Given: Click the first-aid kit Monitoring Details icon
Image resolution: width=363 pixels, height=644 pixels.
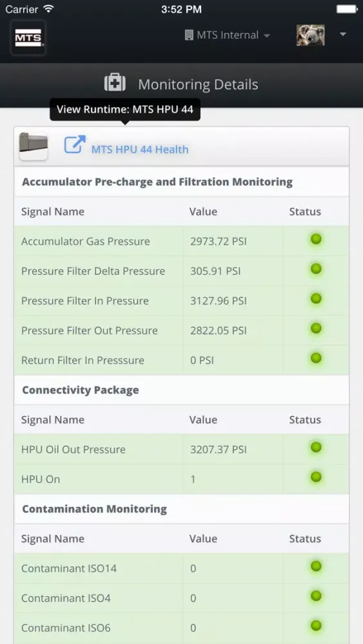Looking at the screenshot, I should (115, 83).
